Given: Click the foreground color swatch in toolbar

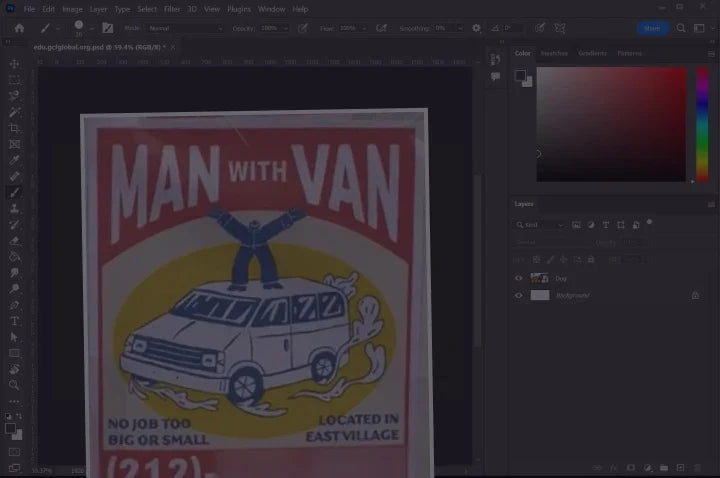Looking at the screenshot, I should pyautogui.click(x=10, y=428).
